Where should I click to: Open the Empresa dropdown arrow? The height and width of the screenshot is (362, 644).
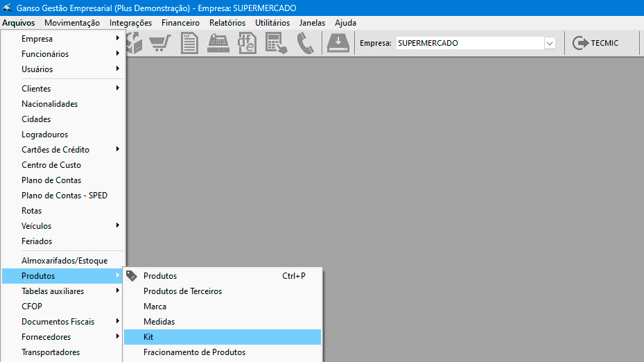550,43
